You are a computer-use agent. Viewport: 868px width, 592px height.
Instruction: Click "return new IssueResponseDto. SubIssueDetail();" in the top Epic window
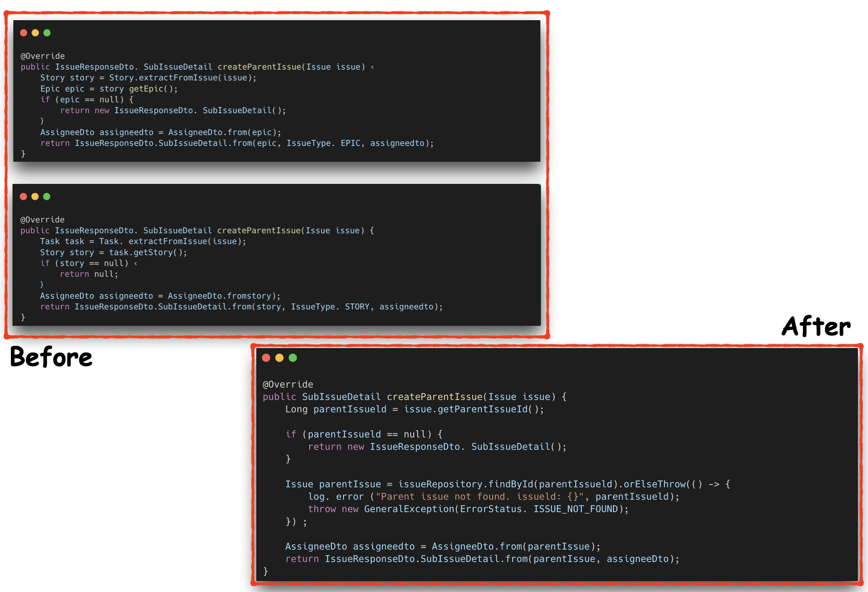[173, 110]
